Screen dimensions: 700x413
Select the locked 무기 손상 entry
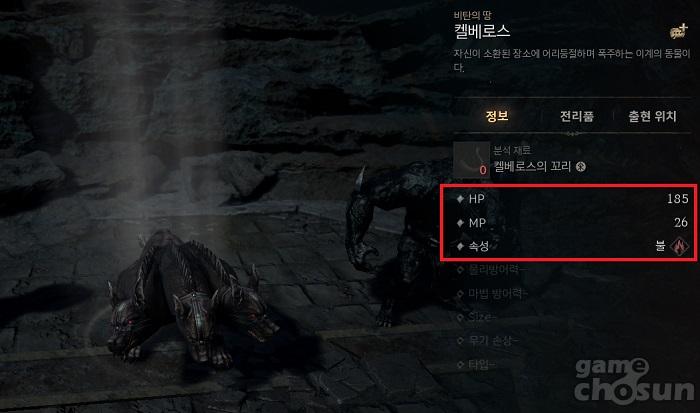[488, 341]
